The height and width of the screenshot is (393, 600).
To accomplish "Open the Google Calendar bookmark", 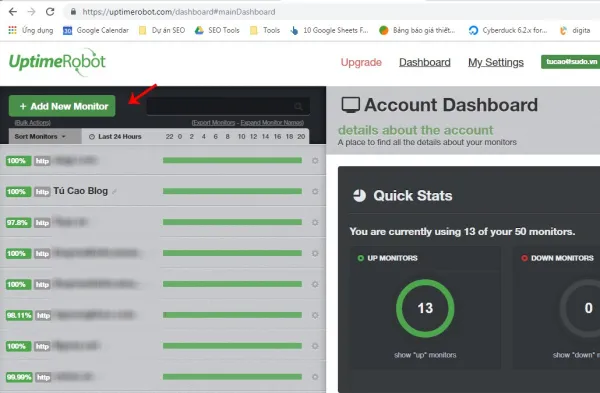I will pyautogui.click(x=96, y=30).
